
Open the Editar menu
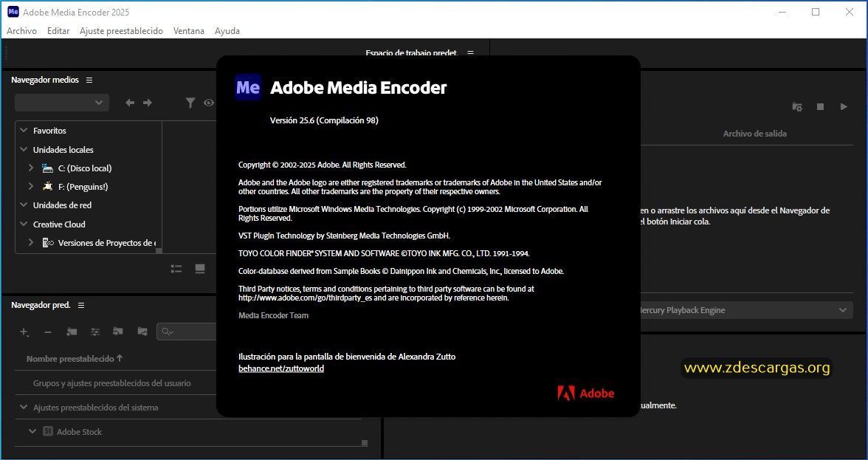[58, 31]
